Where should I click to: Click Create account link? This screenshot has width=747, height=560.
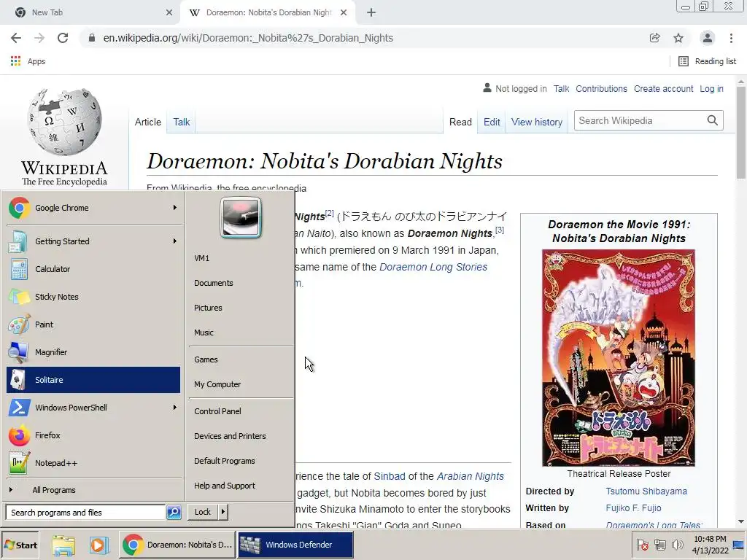663,88
